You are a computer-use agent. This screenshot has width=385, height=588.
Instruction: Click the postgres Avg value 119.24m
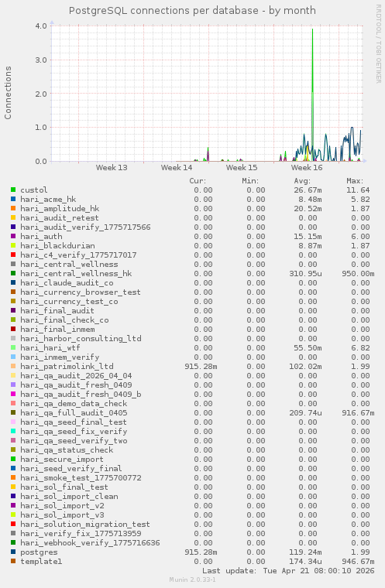point(305,552)
